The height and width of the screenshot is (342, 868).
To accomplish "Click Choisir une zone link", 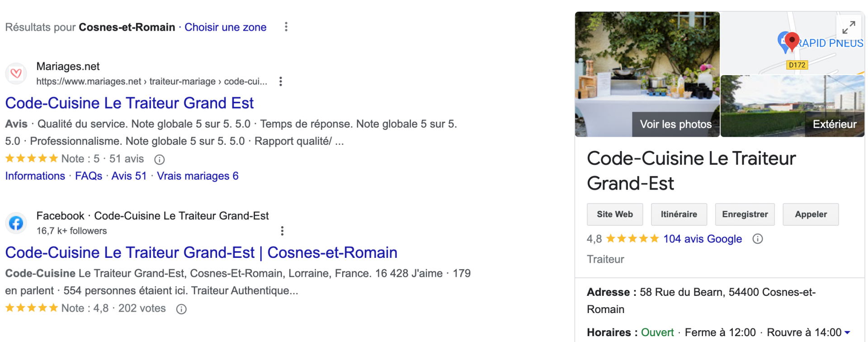I will coord(225,27).
